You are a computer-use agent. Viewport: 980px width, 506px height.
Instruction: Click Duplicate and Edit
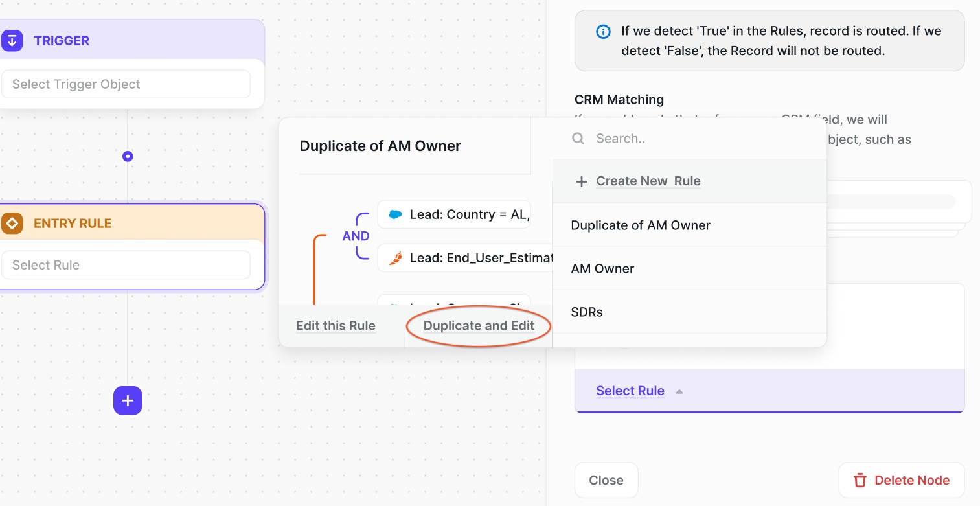tap(479, 326)
